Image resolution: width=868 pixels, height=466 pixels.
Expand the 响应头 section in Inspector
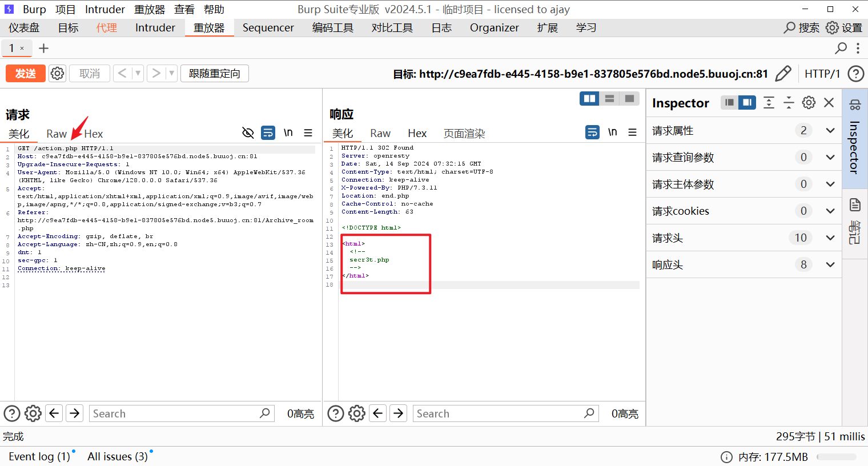(x=830, y=265)
